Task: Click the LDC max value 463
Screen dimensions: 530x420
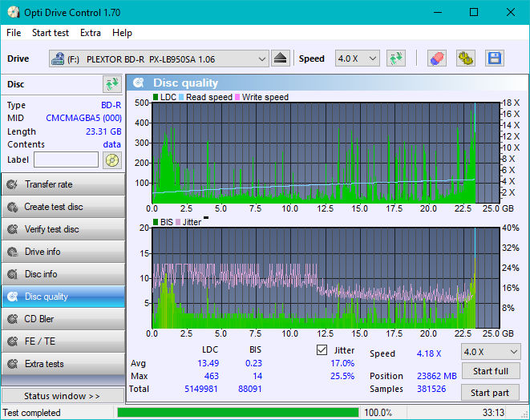Action: [x=211, y=376]
